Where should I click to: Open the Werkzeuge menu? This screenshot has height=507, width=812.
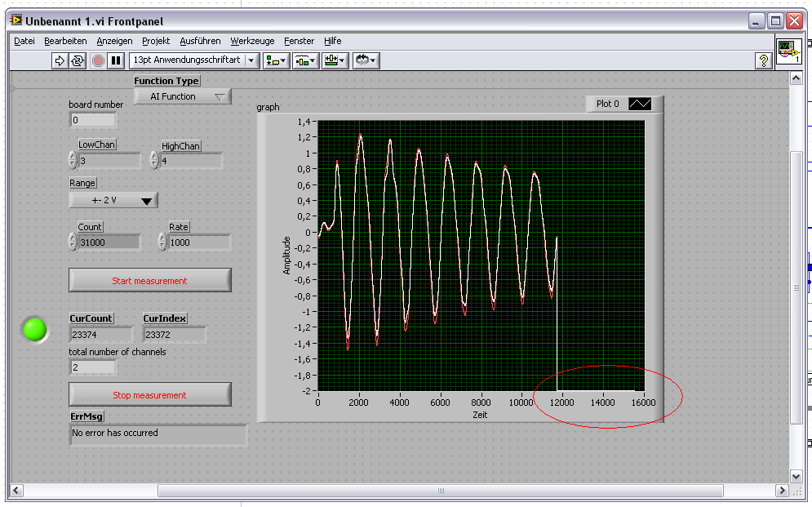pos(252,41)
